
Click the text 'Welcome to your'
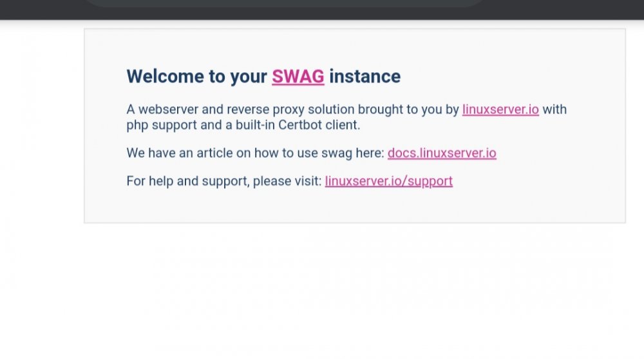[196, 77]
